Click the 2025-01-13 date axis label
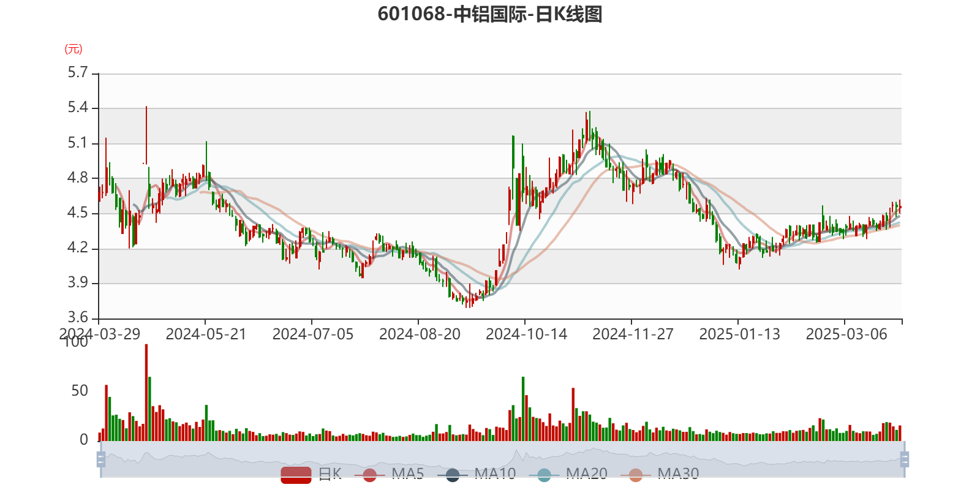The image size is (980, 490). click(x=739, y=334)
